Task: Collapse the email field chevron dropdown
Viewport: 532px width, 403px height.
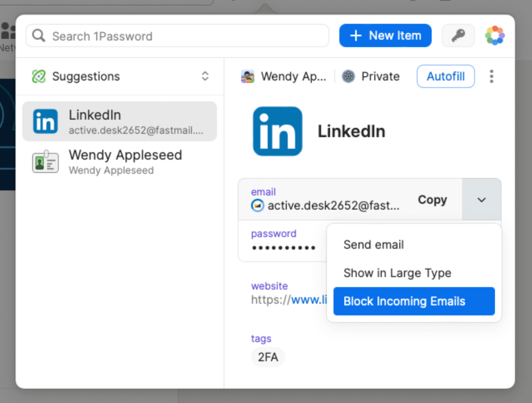Action: pyautogui.click(x=481, y=200)
